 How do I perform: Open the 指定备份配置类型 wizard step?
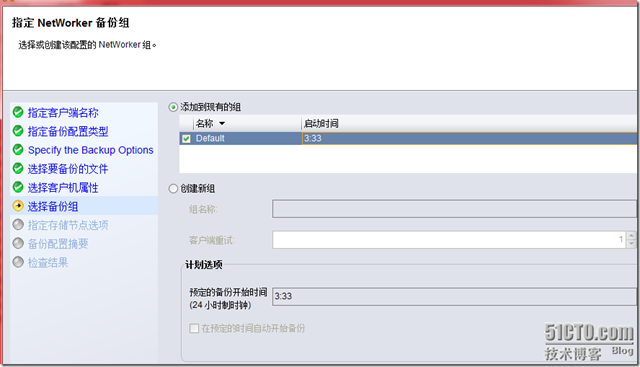click(x=68, y=131)
